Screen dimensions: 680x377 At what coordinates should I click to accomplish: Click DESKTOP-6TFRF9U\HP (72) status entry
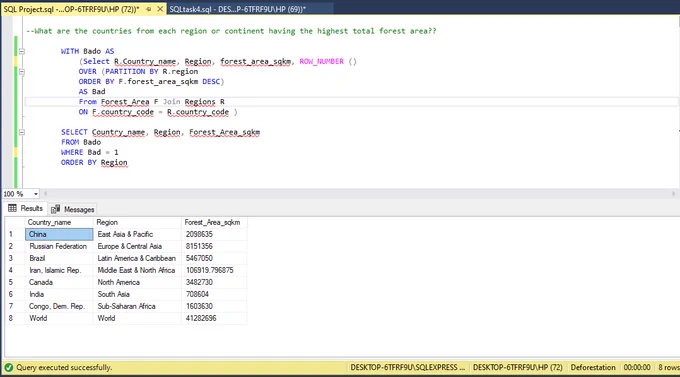click(517, 367)
